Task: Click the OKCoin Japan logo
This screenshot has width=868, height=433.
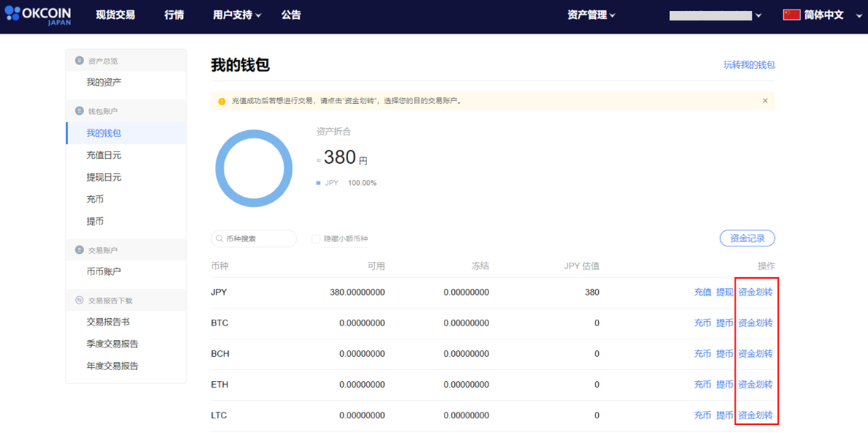Action: pyautogui.click(x=37, y=15)
